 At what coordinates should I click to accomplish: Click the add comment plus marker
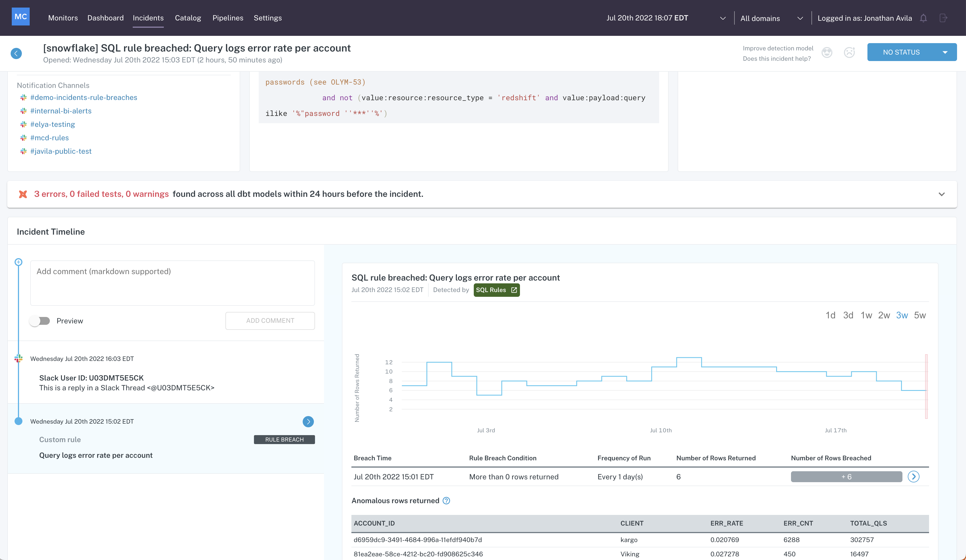click(x=18, y=262)
